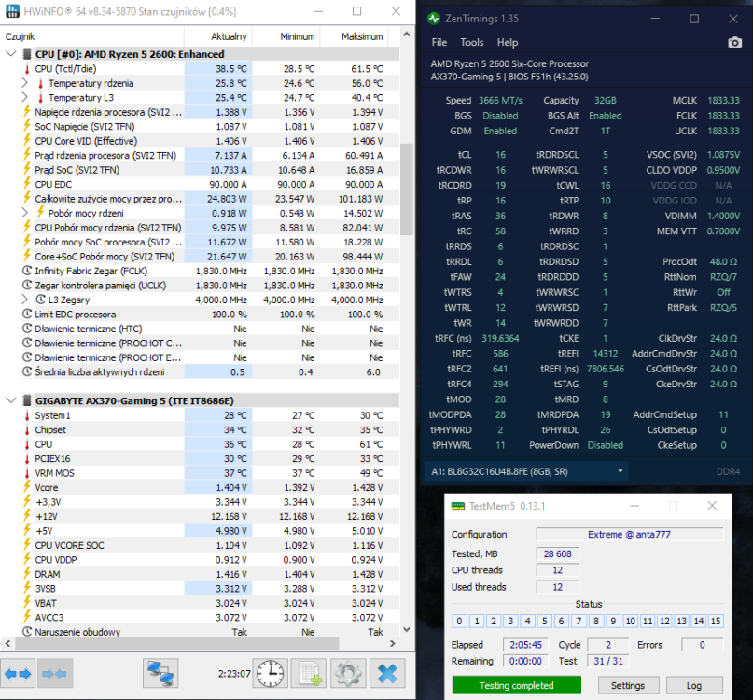The image size is (753, 700).
Task: Click the clock reset timer icon
Action: coord(270,673)
